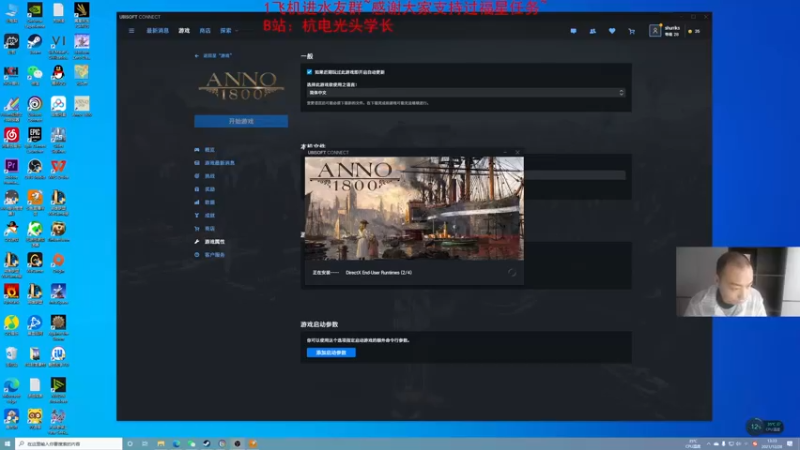The height and width of the screenshot is (450, 800).
Task: Open the GeForce Experience desktop shortcut
Action: (x=35, y=14)
